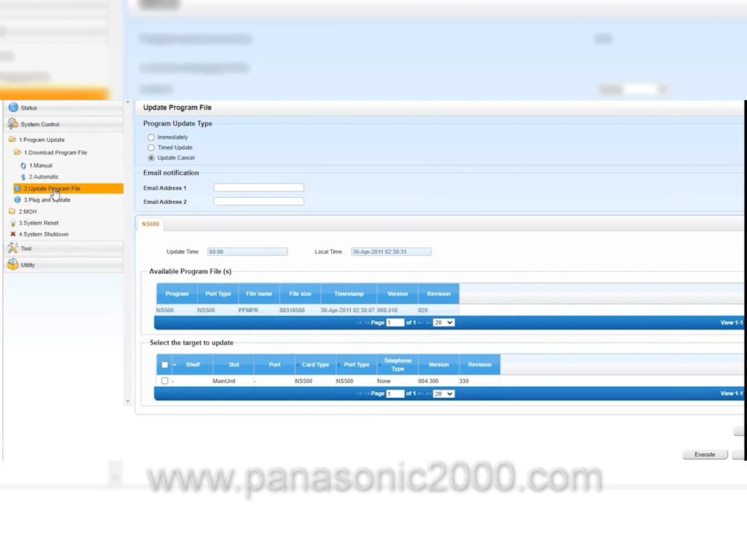Click the System Shutdown red X icon
This screenshot has width=747, height=560.
click(13, 234)
